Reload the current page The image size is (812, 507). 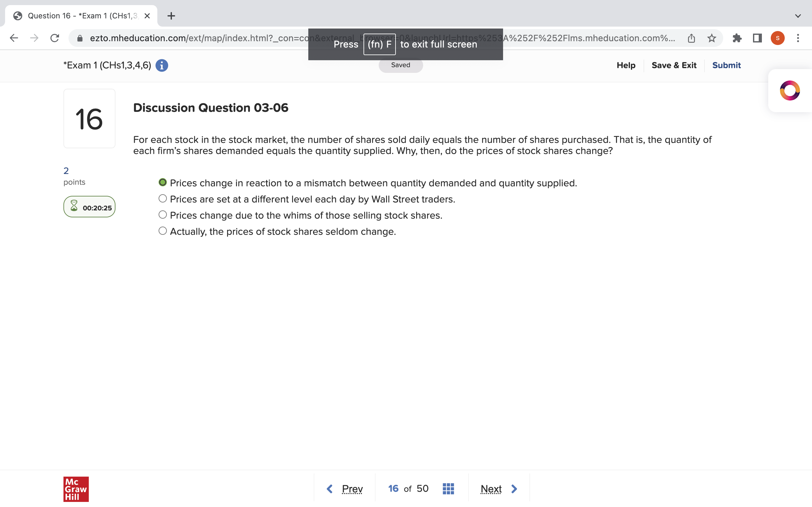(x=55, y=38)
